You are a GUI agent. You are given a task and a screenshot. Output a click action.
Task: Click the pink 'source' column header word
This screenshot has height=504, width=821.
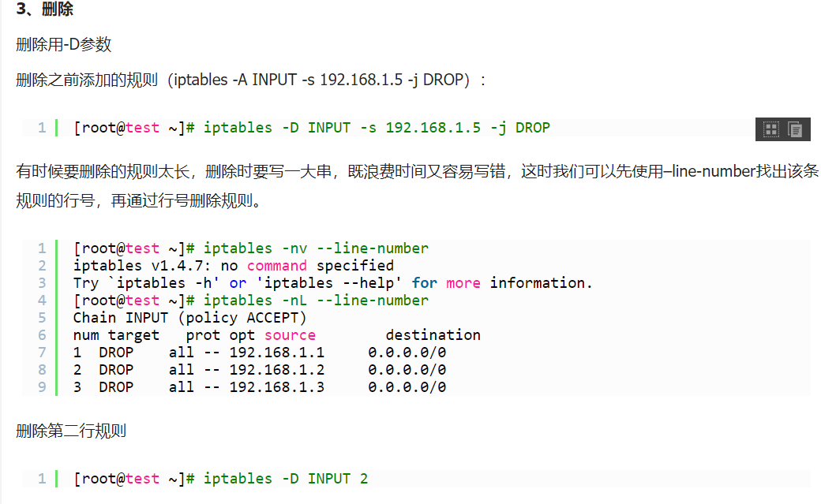click(x=290, y=335)
